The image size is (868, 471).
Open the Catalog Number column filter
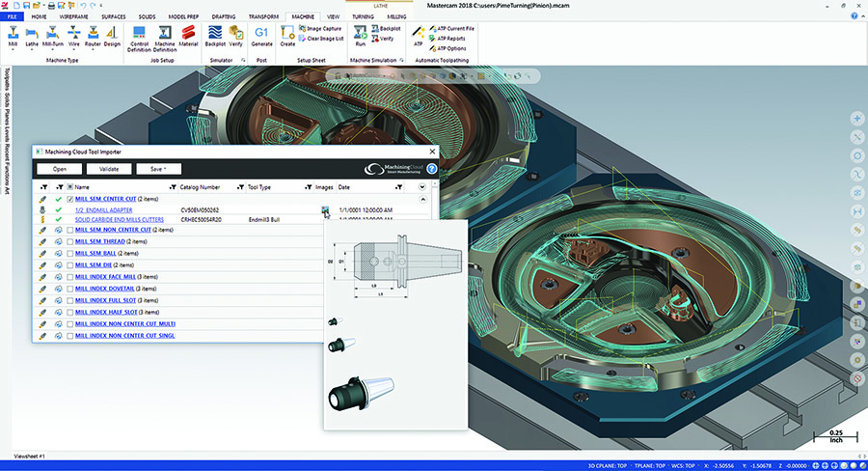point(240,187)
